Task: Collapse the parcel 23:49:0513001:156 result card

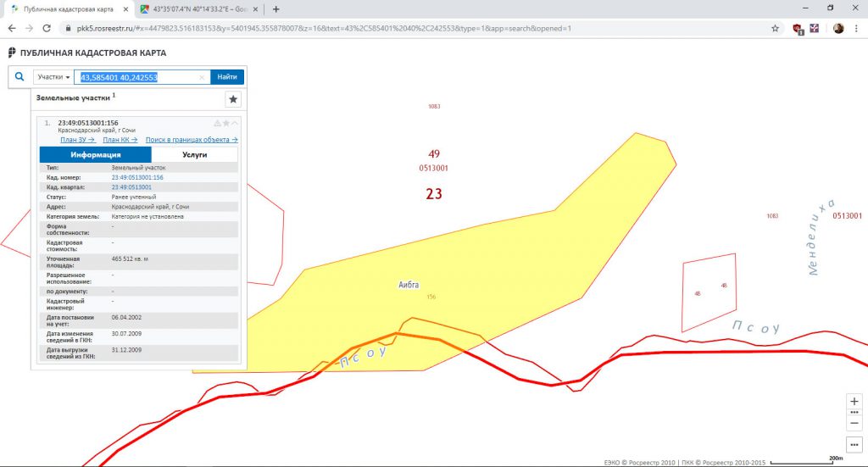Action: point(235,123)
